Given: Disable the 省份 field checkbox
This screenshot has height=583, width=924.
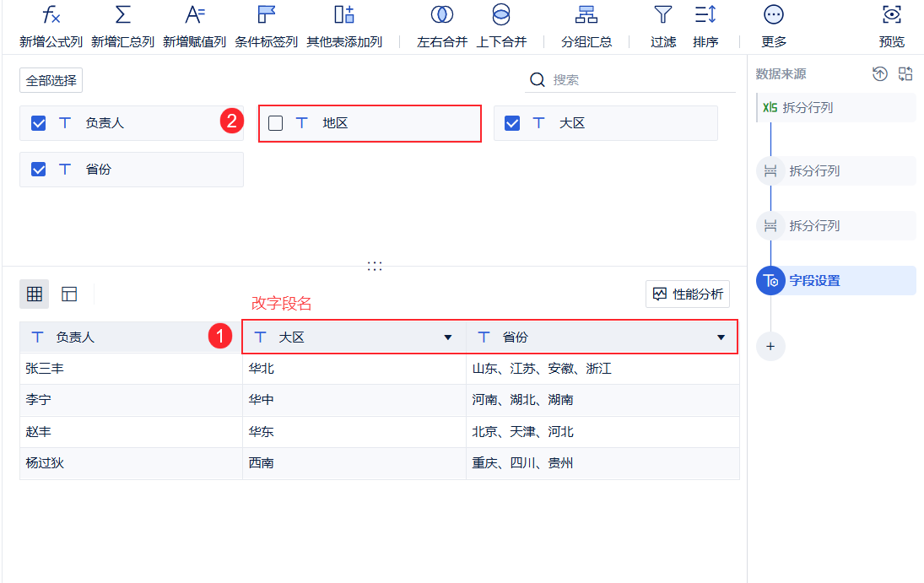Looking at the screenshot, I should tap(36, 170).
